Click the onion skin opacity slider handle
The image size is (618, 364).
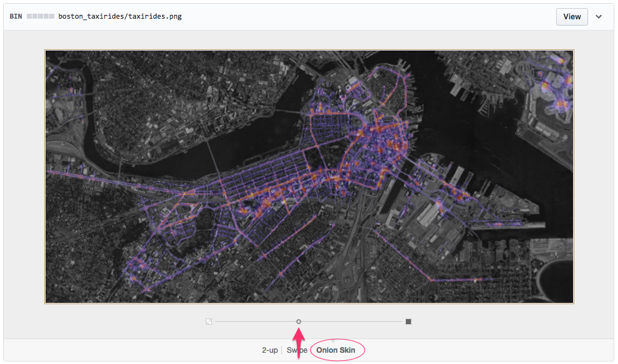pos(299,322)
